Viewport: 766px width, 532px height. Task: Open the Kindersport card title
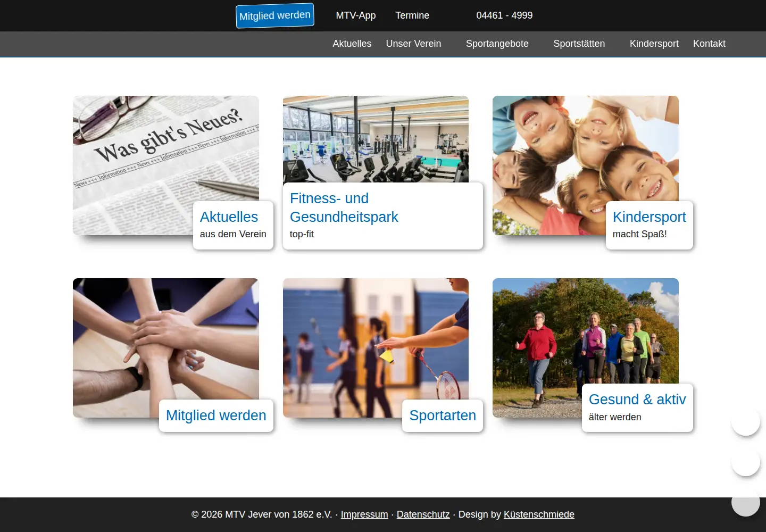pos(650,217)
